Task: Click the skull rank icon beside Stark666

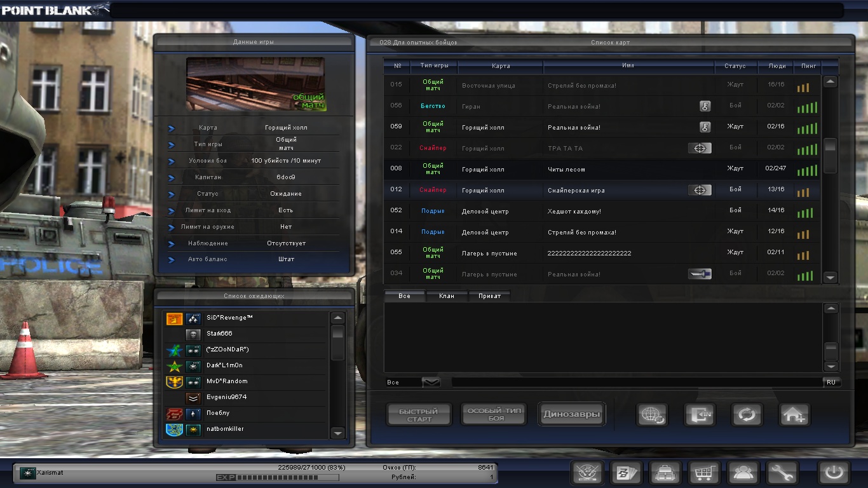Action: (x=194, y=334)
